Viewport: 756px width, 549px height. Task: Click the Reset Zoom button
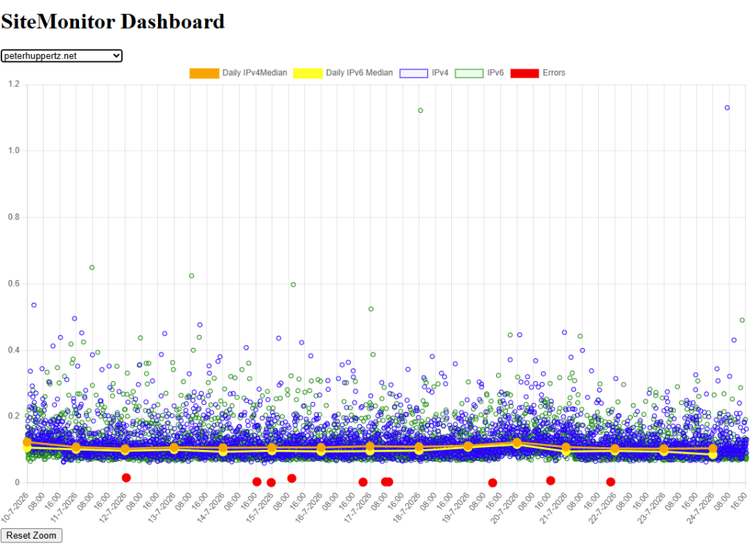31,536
